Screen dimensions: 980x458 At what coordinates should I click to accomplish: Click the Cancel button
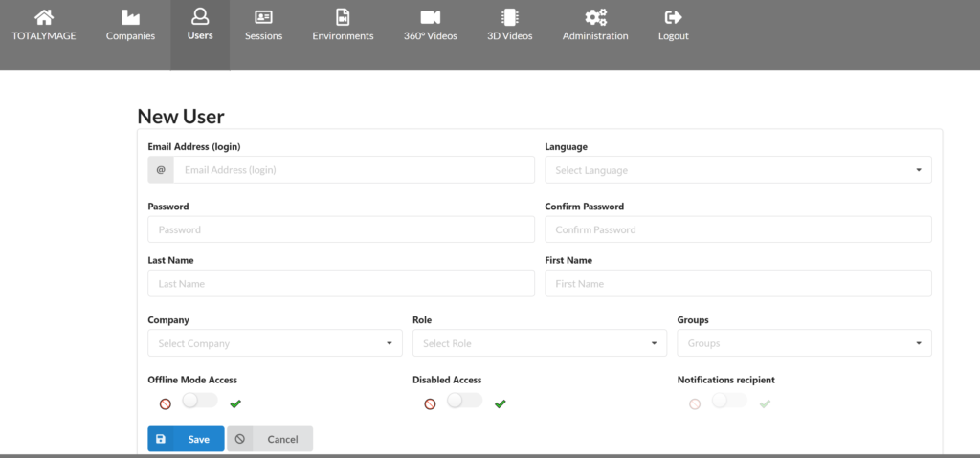[270, 439]
